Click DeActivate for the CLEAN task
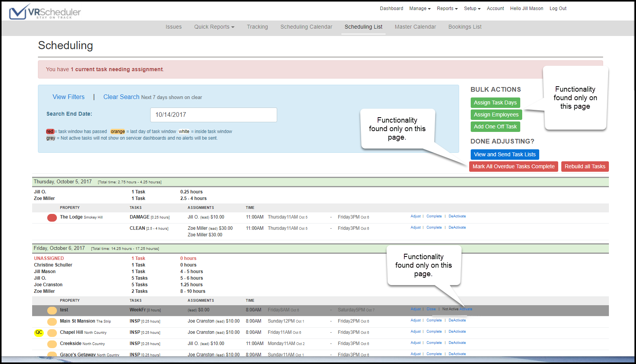This screenshot has width=636, height=364. pyautogui.click(x=457, y=227)
